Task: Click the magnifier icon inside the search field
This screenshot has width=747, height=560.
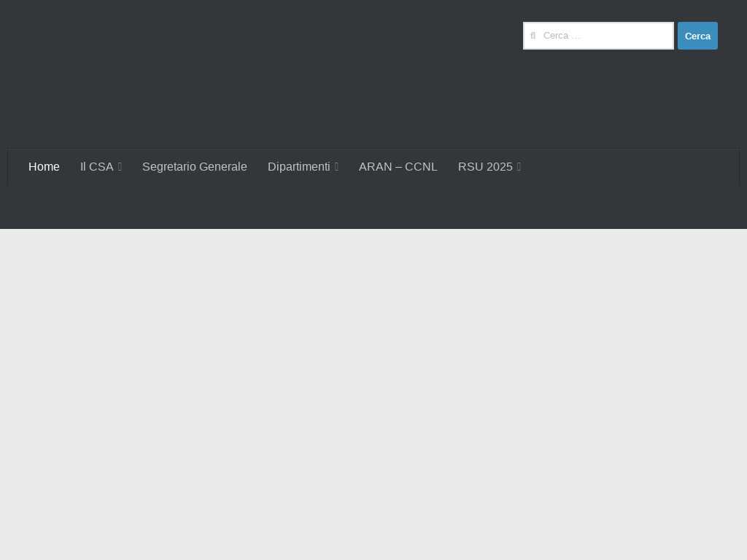Action: coord(533,36)
